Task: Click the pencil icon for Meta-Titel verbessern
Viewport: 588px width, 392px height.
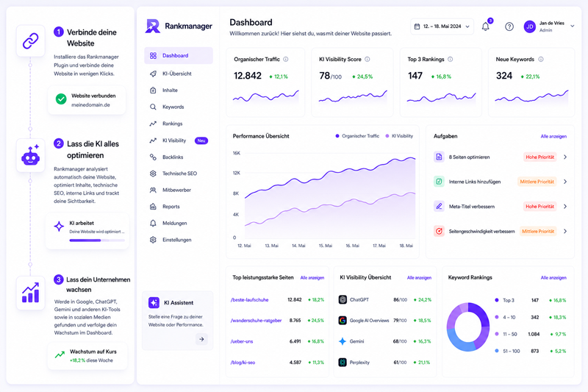Action: tap(439, 207)
